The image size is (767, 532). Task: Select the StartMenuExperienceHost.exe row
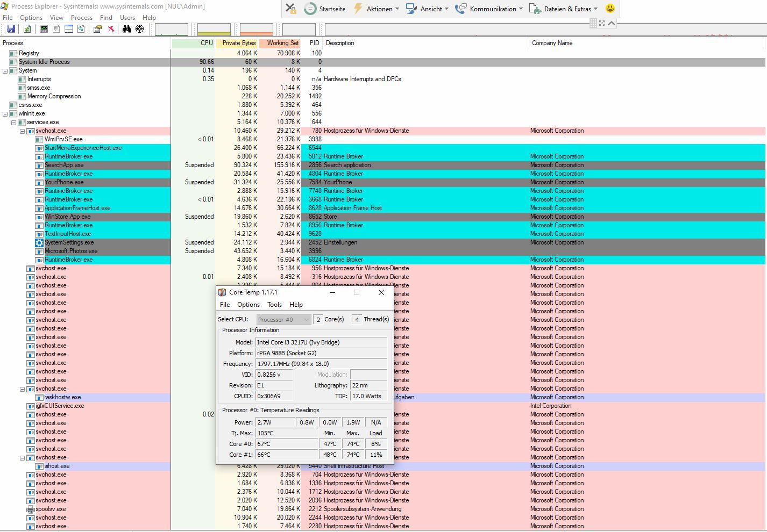383,148
